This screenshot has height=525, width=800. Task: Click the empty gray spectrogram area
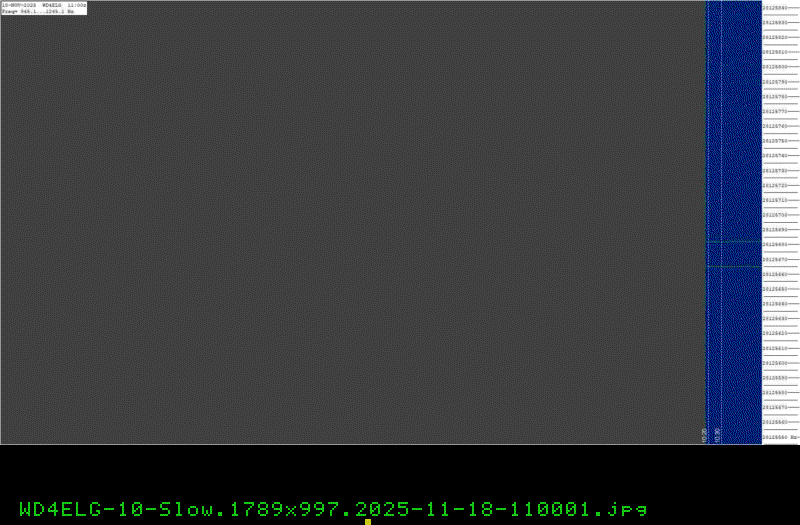[x=353, y=222]
